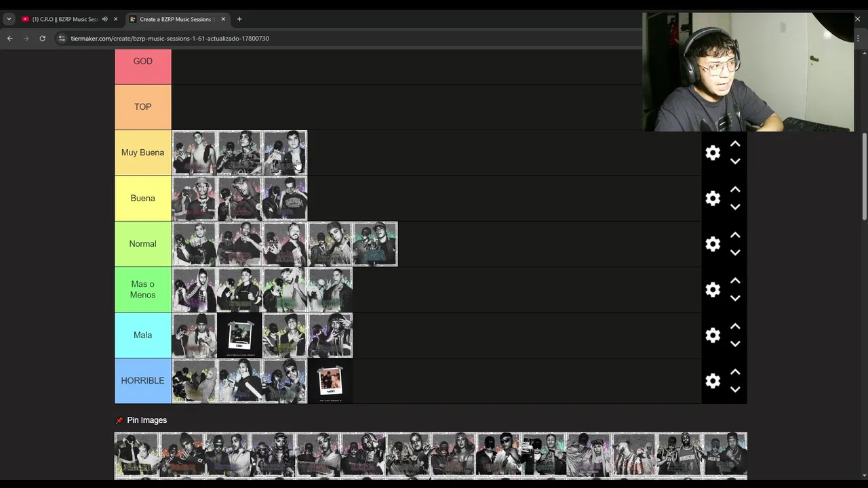This screenshot has width=868, height=488.
Task: Open settings gear for Mas o Menos row
Action: pos(713,290)
